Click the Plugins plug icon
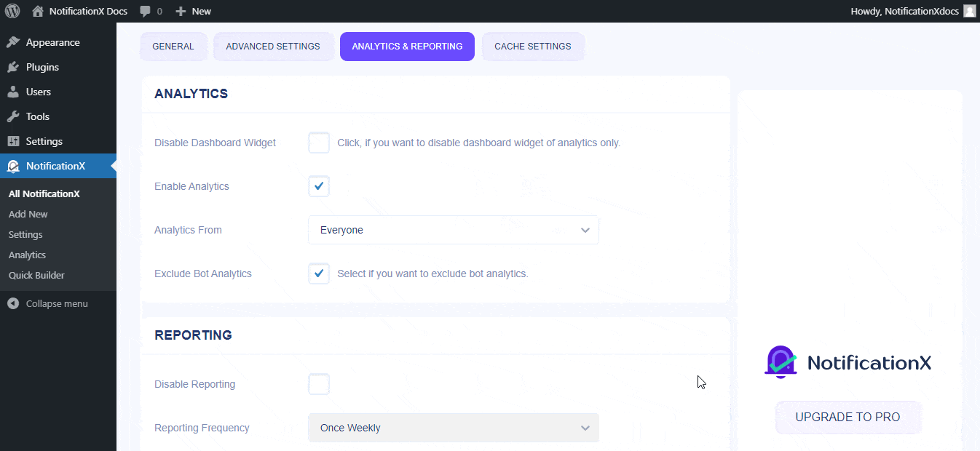980x451 pixels. coord(13,67)
